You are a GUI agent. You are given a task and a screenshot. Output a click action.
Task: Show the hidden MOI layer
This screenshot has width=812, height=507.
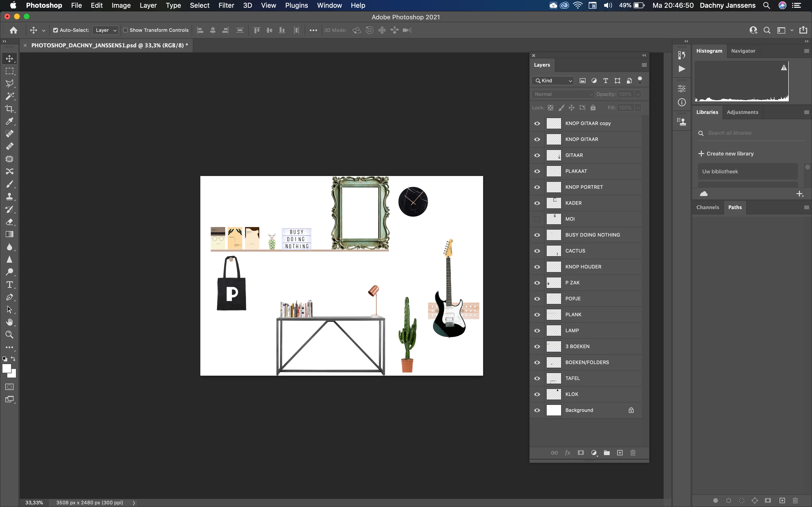coord(537,219)
